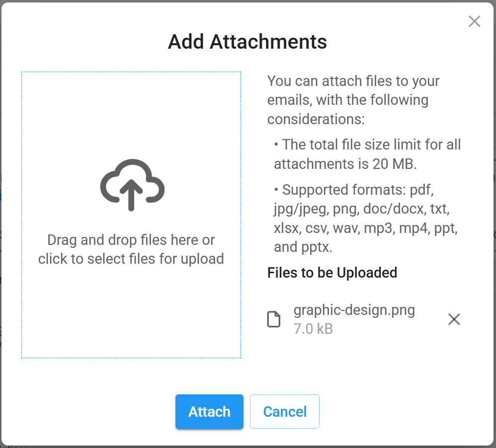Screen dimensions: 496x448
Task: Click the upward arrow inside the cloud
Action: [131, 195]
